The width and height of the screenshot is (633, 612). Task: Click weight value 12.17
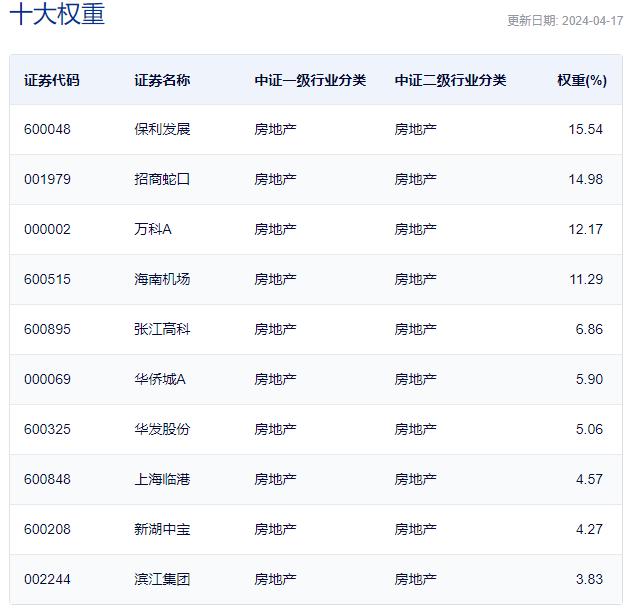tap(585, 229)
